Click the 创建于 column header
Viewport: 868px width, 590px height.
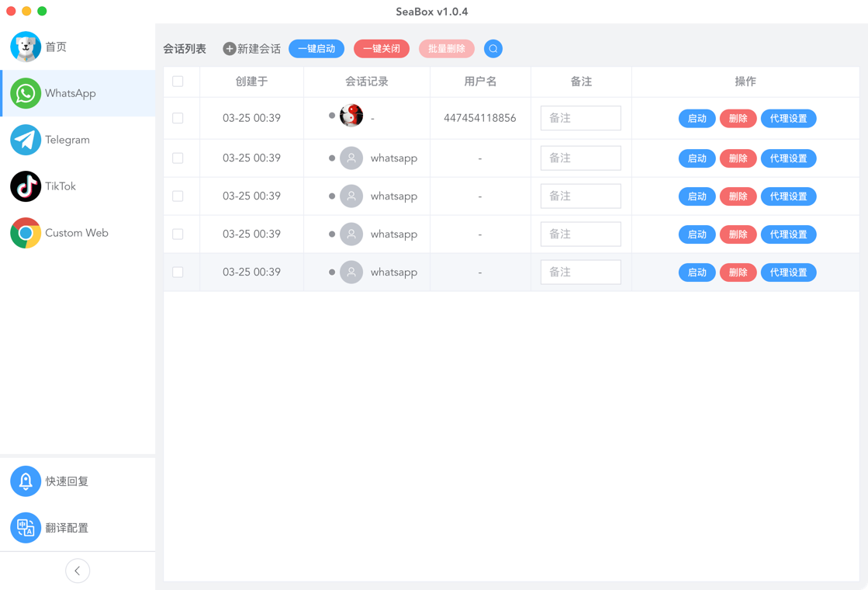(252, 82)
